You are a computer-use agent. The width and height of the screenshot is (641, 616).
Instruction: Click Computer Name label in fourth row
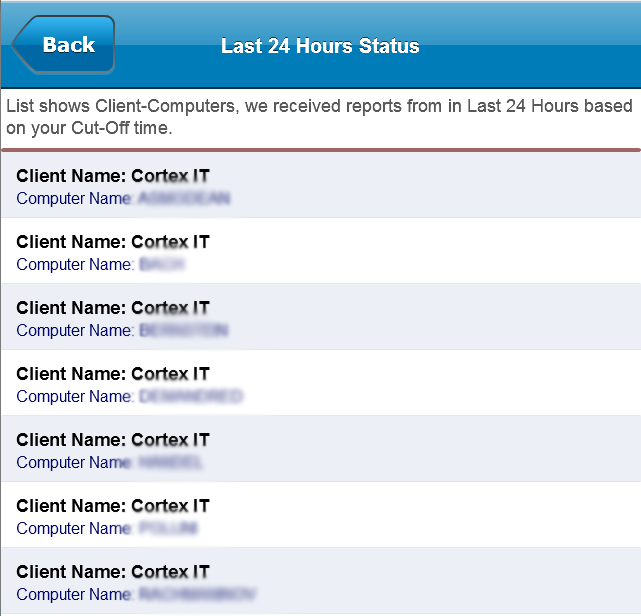coord(75,397)
